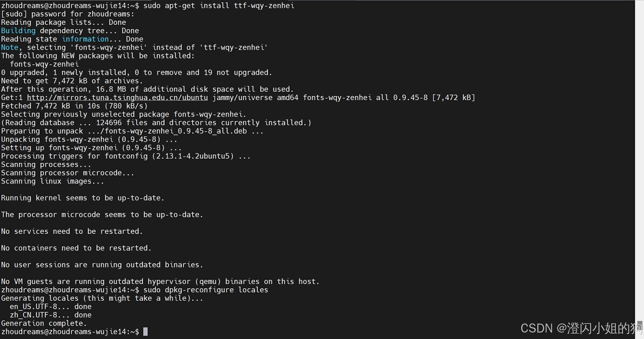
Task: Click the 'zh_CN.UTF-8... done' locale line
Action: click(x=51, y=315)
